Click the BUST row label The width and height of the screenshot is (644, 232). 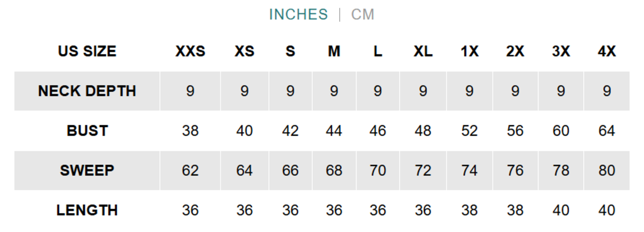pyautogui.click(x=87, y=131)
